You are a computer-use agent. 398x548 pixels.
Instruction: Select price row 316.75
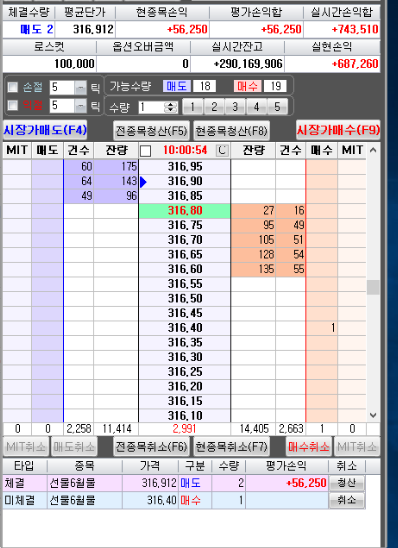point(184,225)
